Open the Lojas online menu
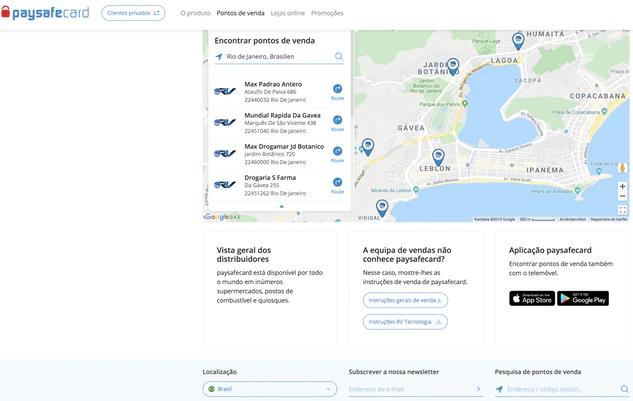Screen dimensions: 633x401 287,13
